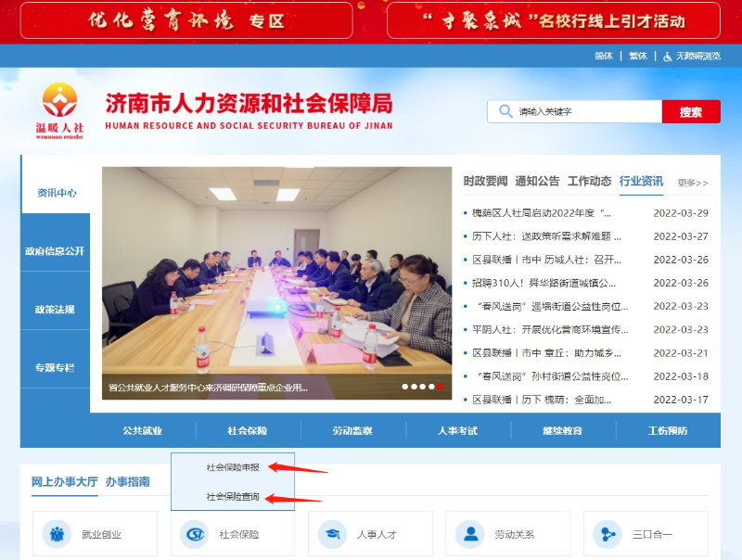Click the keyword search input field
This screenshot has width=742, height=560.
[574, 111]
